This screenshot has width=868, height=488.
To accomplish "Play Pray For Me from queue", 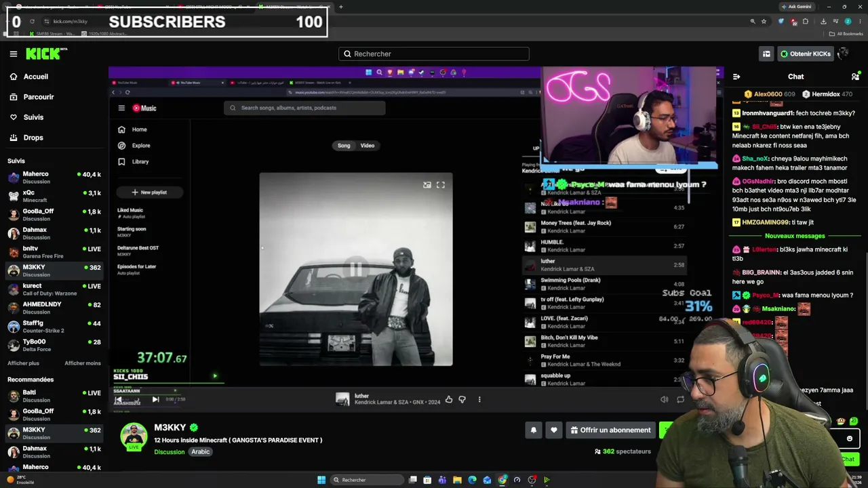I will pos(605,360).
